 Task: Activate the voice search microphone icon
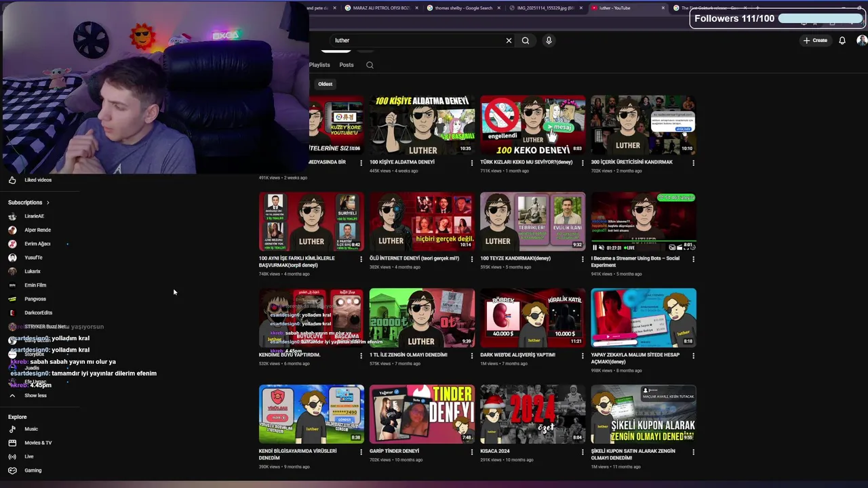point(549,41)
